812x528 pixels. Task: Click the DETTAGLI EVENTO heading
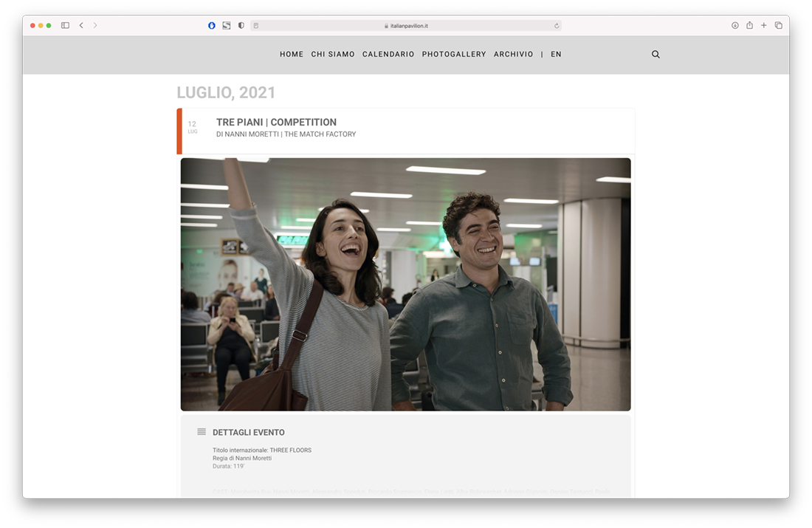pos(249,433)
